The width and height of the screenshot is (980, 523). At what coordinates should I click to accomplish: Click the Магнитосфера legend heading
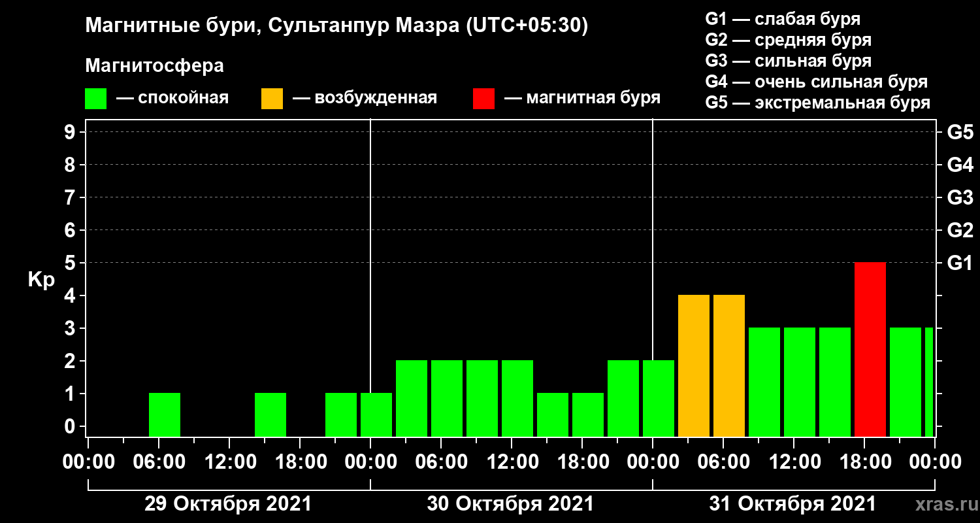point(154,66)
